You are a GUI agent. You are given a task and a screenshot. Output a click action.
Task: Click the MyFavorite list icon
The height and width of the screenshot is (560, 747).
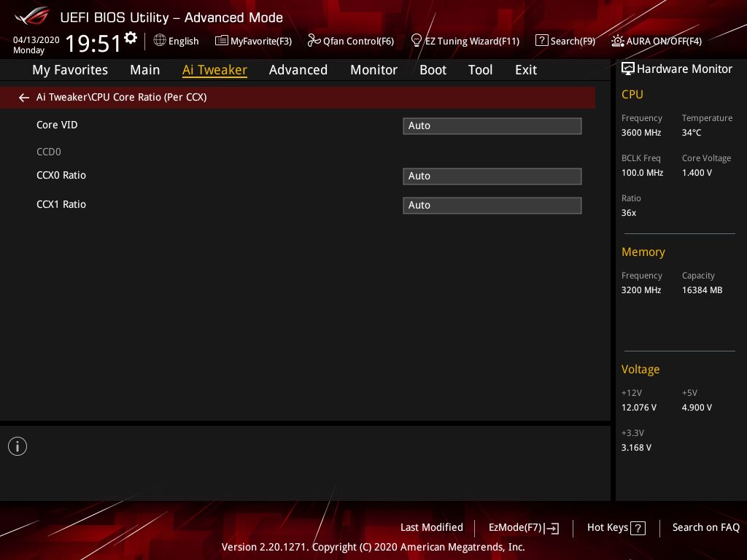[222, 41]
